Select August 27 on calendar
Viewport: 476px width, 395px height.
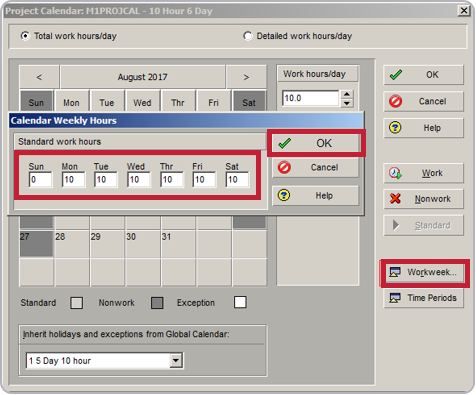[36, 244]
